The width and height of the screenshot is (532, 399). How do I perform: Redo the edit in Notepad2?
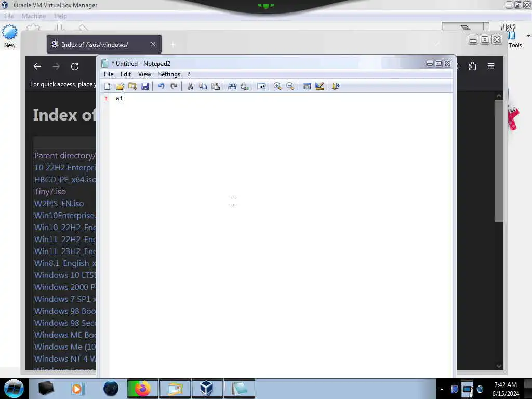(x=174, y=86)
